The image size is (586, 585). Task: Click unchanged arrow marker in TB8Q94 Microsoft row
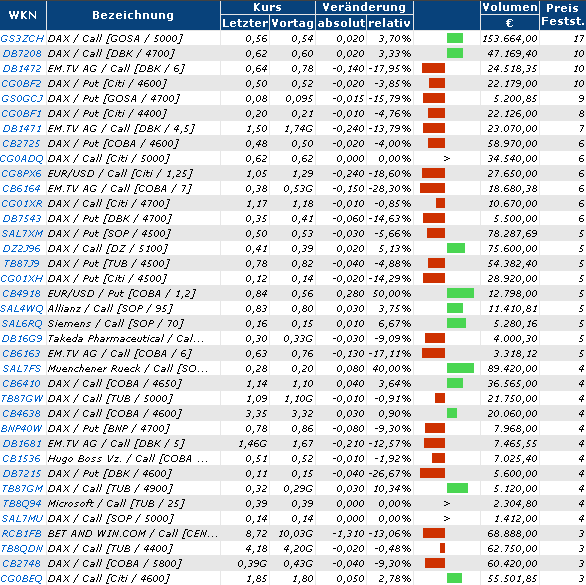click(x=447, y=504)
